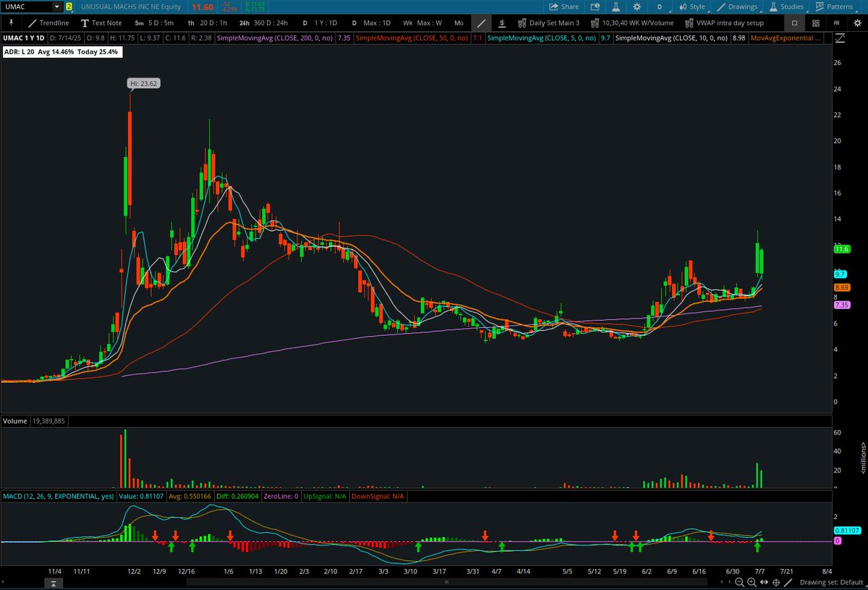Click the 8.69 orange price axis tag

[x=841, y=287]
